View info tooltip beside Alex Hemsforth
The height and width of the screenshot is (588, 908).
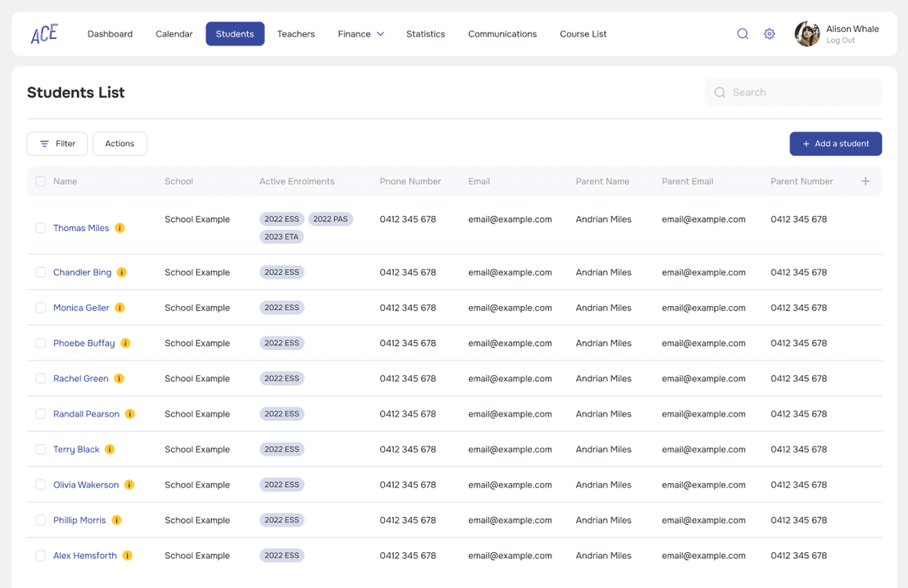point(127,555)
